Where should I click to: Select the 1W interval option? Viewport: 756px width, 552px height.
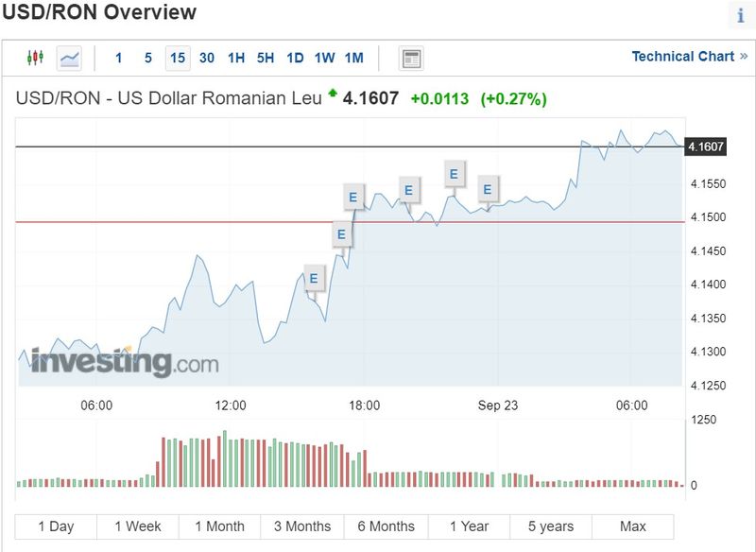point(324,59)
